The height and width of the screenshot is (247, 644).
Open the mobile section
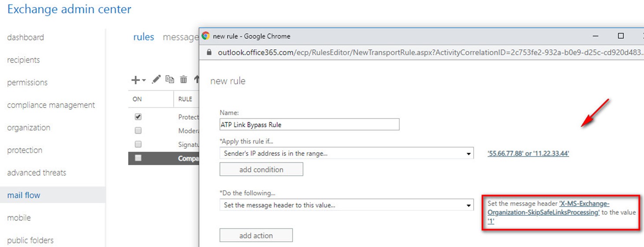(x=19, y=218)
